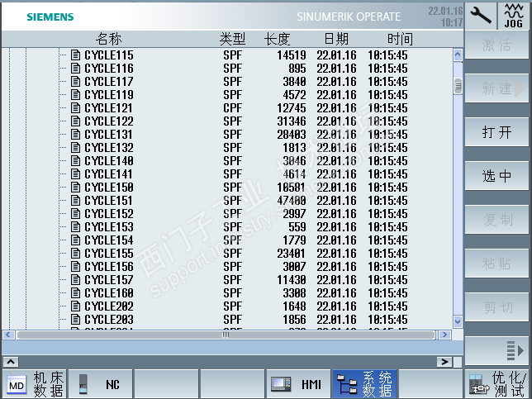Click the length value 28403
The height and width of the screenshot is (399, 532).
tap(292, 135)
